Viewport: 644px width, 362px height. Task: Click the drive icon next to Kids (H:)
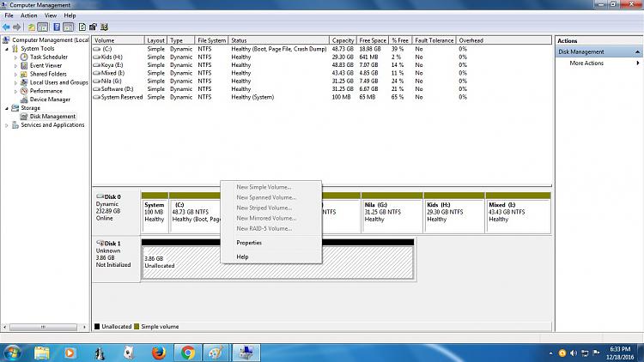point(96,57)
